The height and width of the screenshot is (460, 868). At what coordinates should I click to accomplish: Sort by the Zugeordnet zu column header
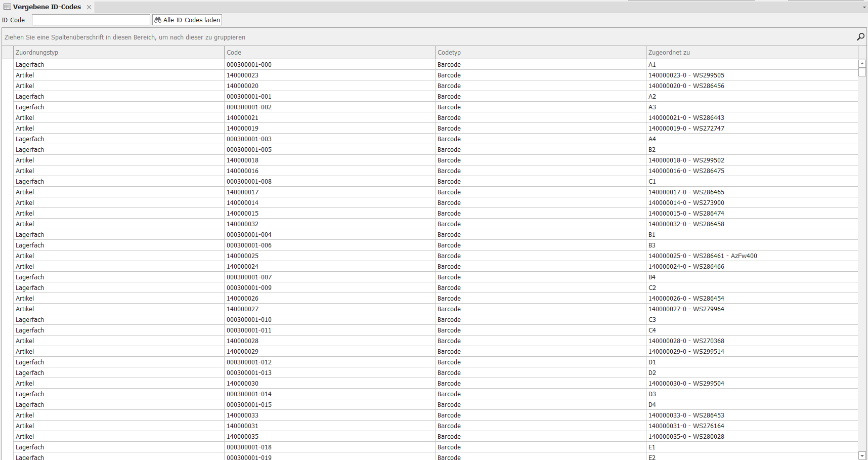click(x=752, y=53)
